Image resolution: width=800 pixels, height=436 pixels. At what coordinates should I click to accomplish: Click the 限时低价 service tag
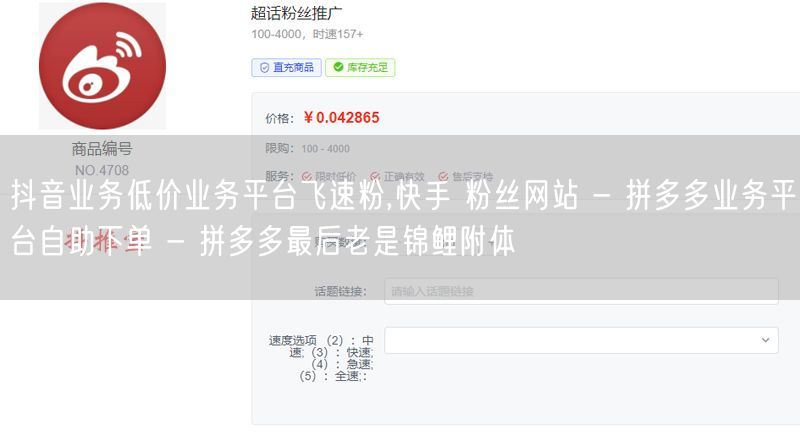point(329,176)
